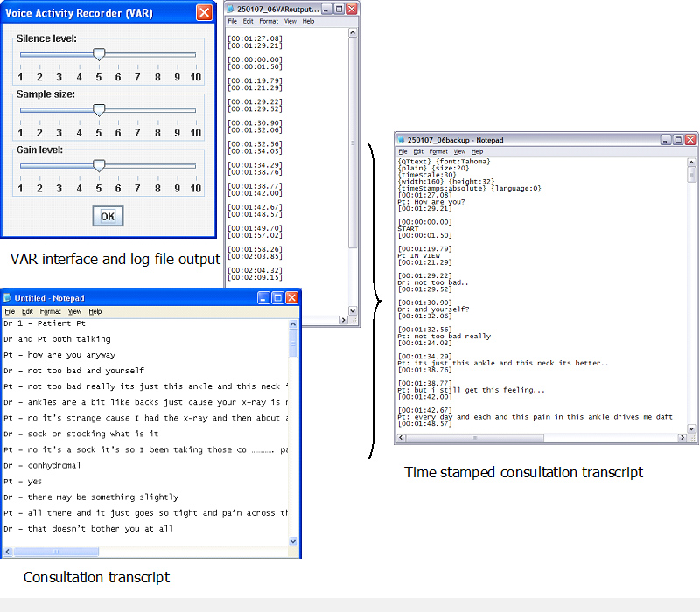Click the Sample size slider thumb

click(99, 109)
